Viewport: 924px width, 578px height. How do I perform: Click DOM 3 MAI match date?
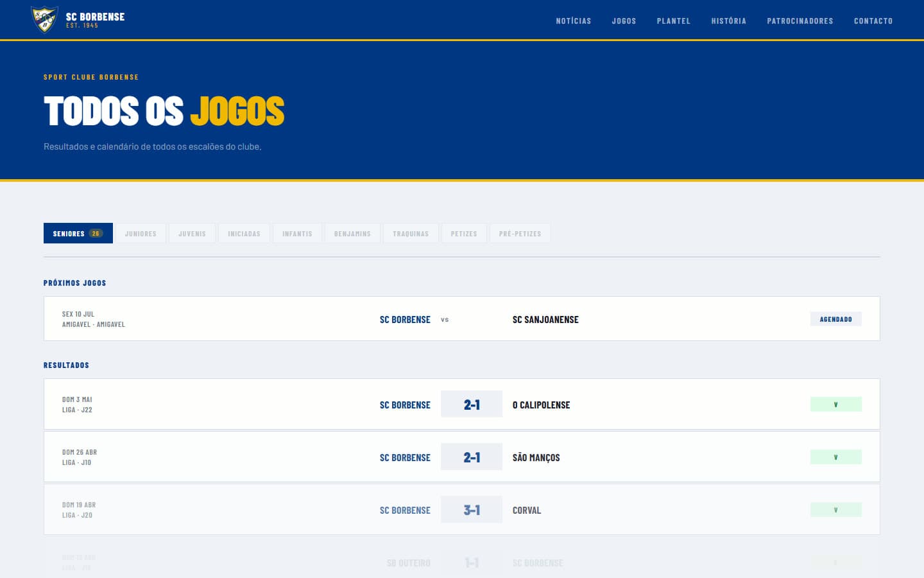coord(77,399)
